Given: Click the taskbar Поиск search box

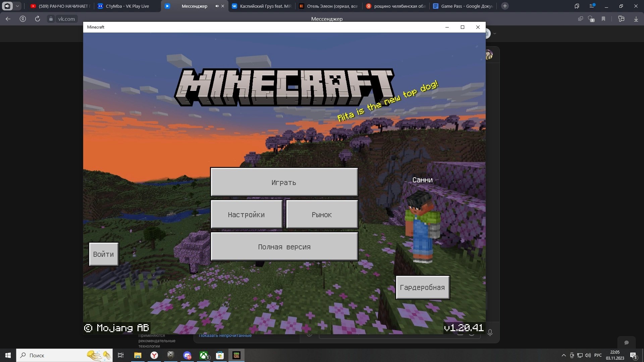Looking at the screenshot, I should click(x=64, y=355).
